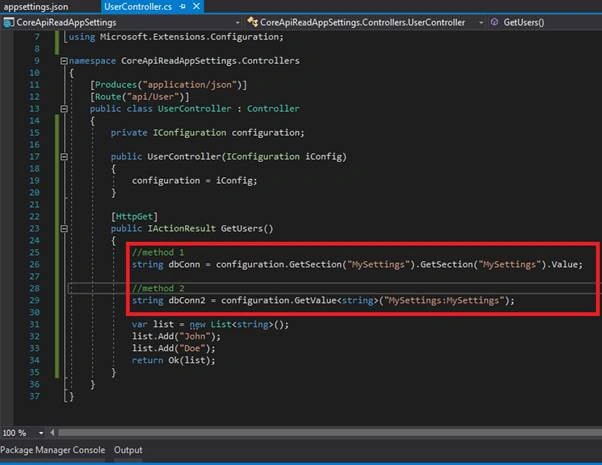Click on "return Ok(list);" statement

(174, 360)
